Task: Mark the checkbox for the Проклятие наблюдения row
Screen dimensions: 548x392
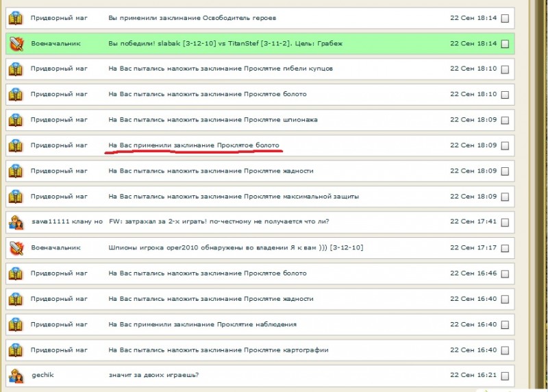Action: pos(505,325)
